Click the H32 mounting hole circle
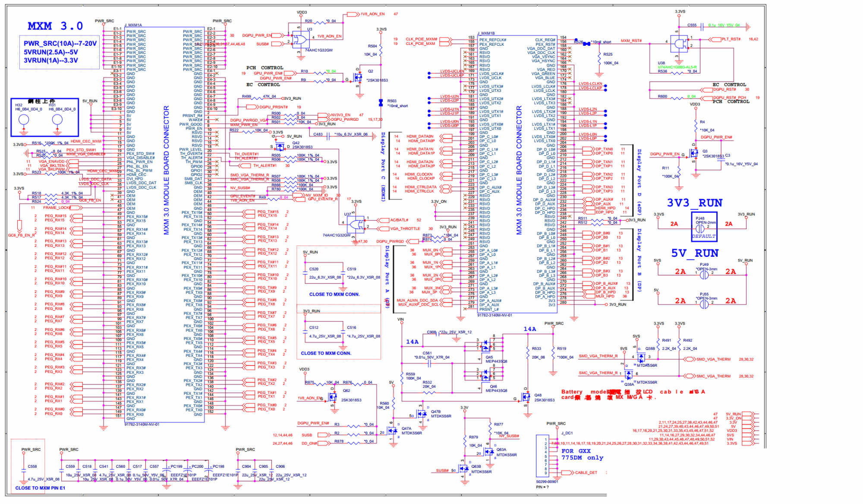Image resolution: width=863 pixels, height=504 pixels. pos(24,120)
